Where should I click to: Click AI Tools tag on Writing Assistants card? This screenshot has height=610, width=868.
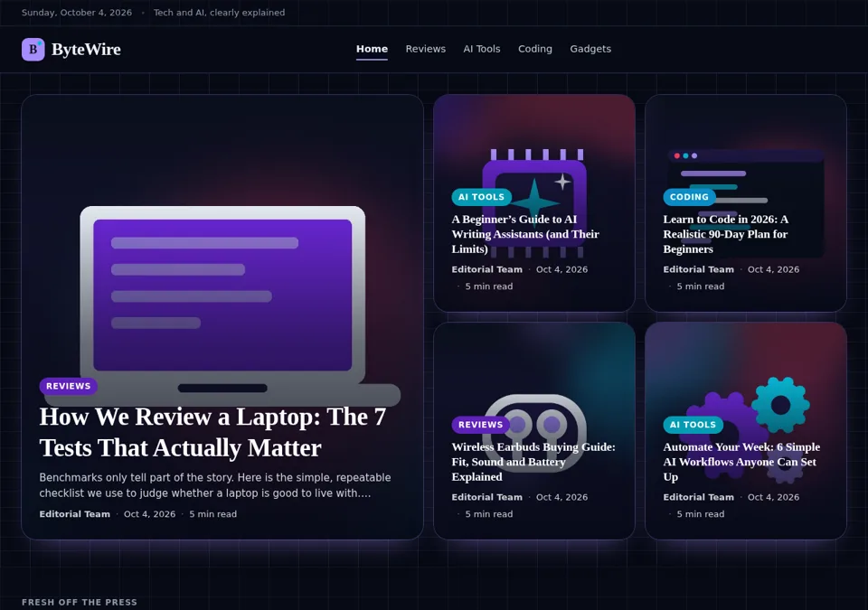(481, 196)
